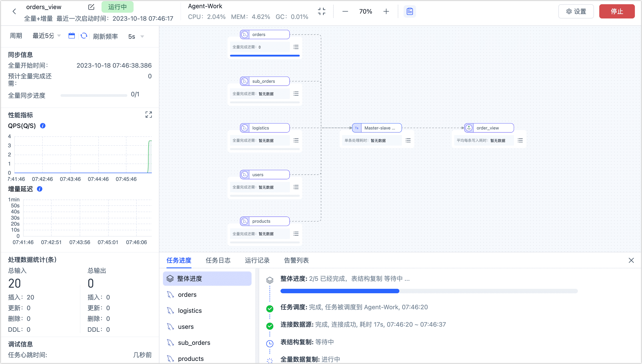Click the MySQL icon on orders node
The height and width of the screenshot is (364, 642).
point(245,34)
